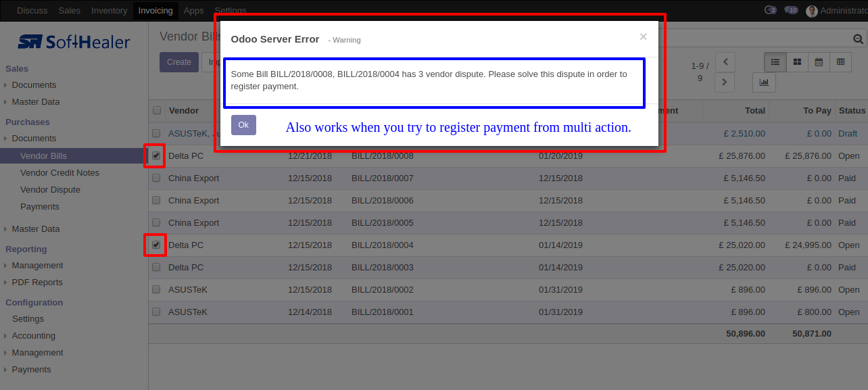Expand Accounting under Configuration
Image resolution: width=868 pixels, height=390 pixels.
(33, 336)
